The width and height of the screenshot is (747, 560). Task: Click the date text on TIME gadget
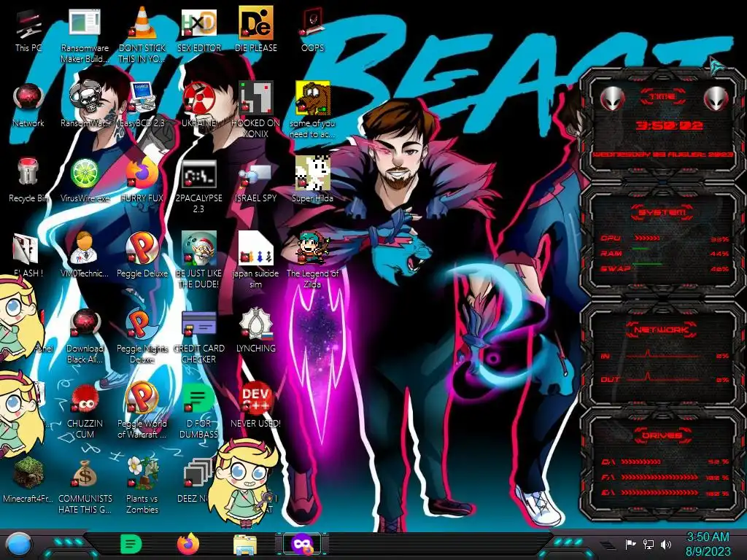pos(662,155)
